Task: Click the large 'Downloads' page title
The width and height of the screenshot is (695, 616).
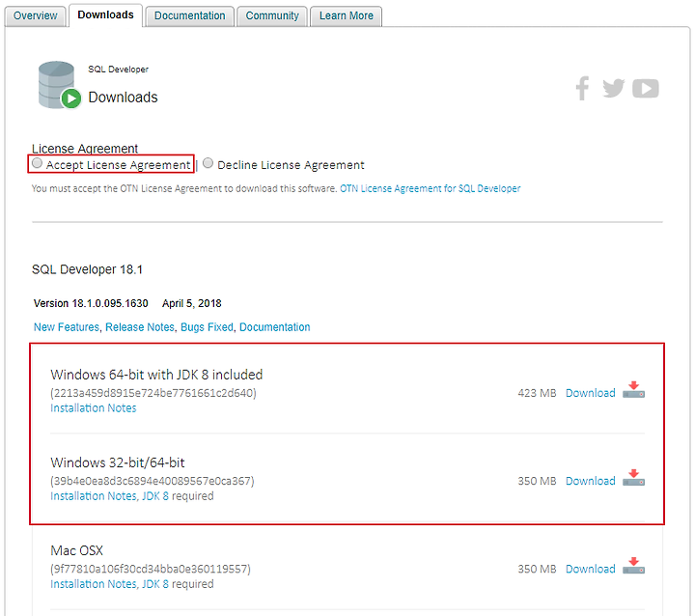Action: click(x=123, y=98)
